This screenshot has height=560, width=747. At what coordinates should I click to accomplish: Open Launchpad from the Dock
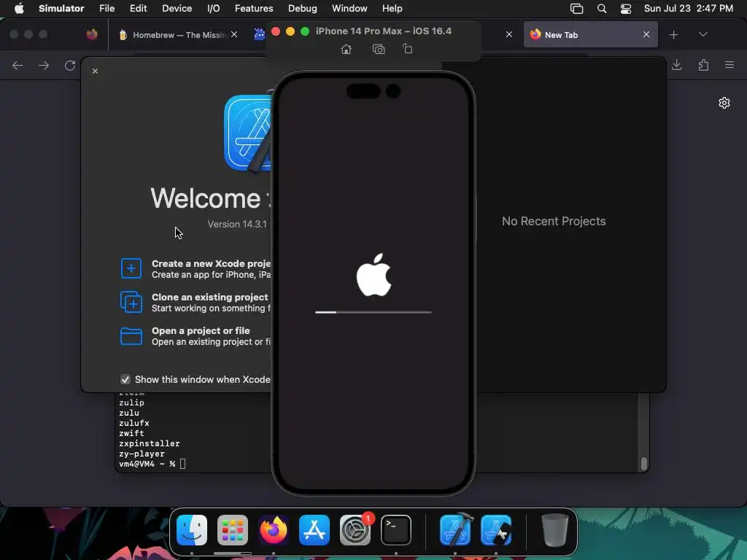[233, 530]
